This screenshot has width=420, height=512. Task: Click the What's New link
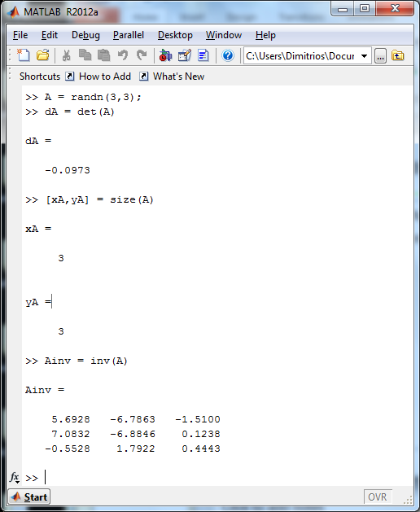tap(178, 77)
